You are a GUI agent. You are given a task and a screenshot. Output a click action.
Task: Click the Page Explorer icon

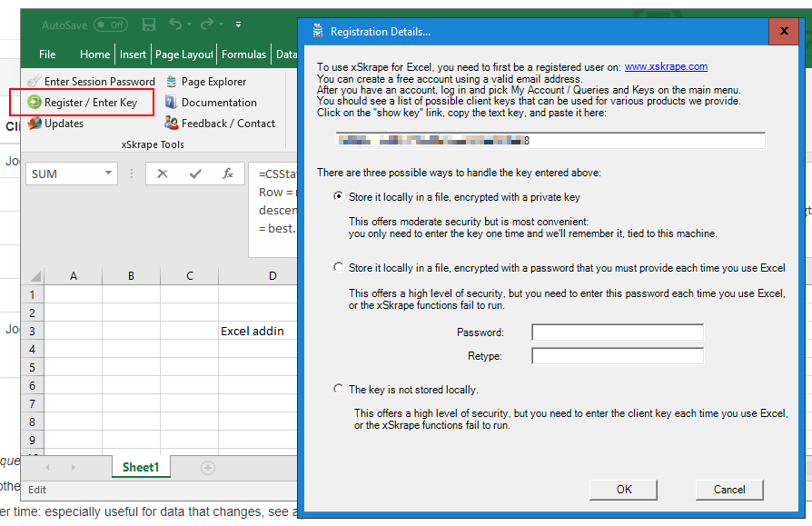point(172,81)
